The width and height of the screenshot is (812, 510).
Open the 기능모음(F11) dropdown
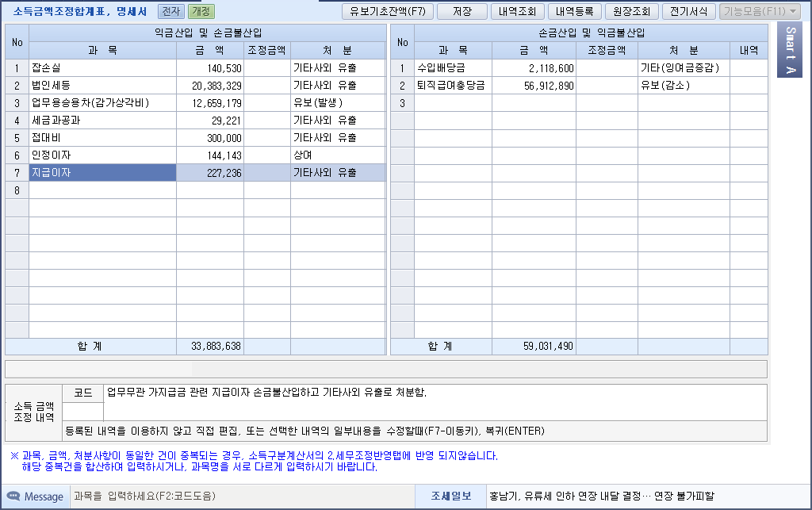tap(760, 11)
